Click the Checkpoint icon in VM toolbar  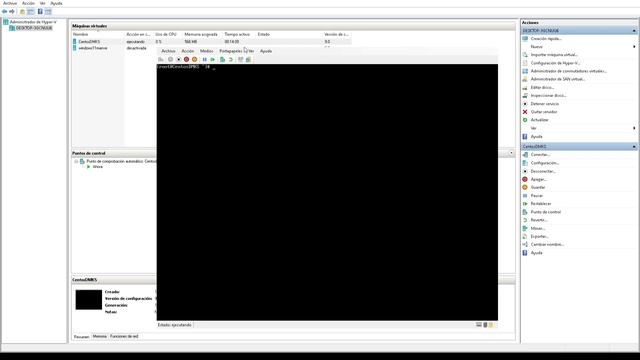pos(222,60)
